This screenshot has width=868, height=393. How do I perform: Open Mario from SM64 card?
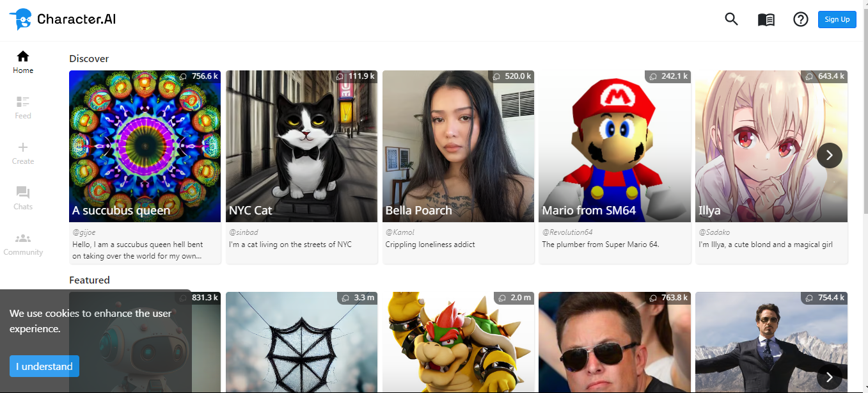tap(615, 167)
